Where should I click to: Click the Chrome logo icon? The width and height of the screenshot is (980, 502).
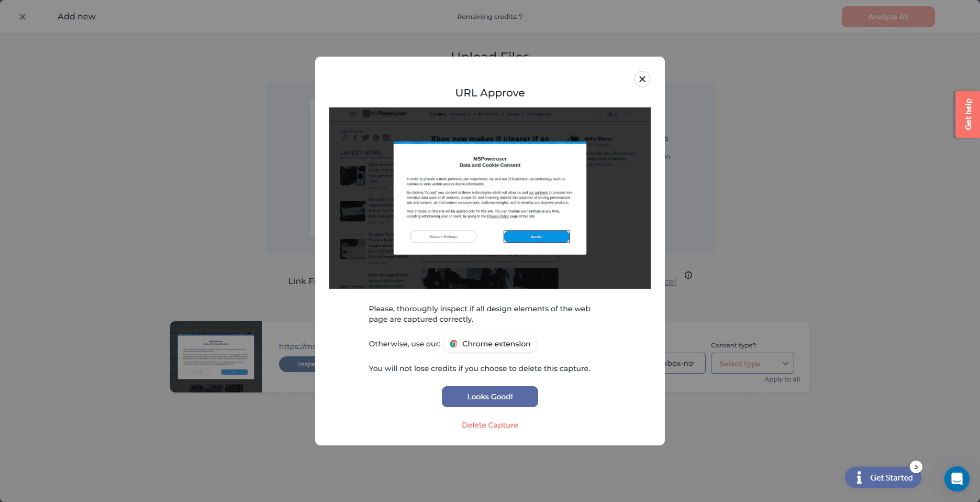pos(454,344)
